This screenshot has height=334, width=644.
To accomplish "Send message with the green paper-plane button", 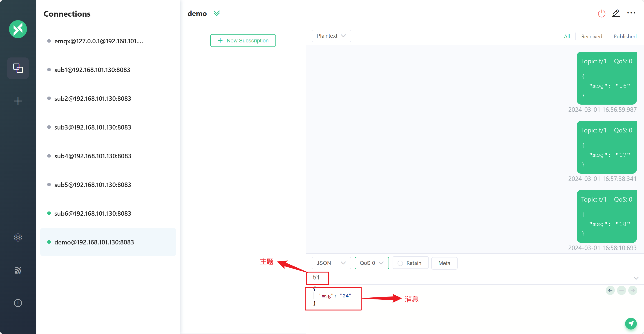I will 631,324.
